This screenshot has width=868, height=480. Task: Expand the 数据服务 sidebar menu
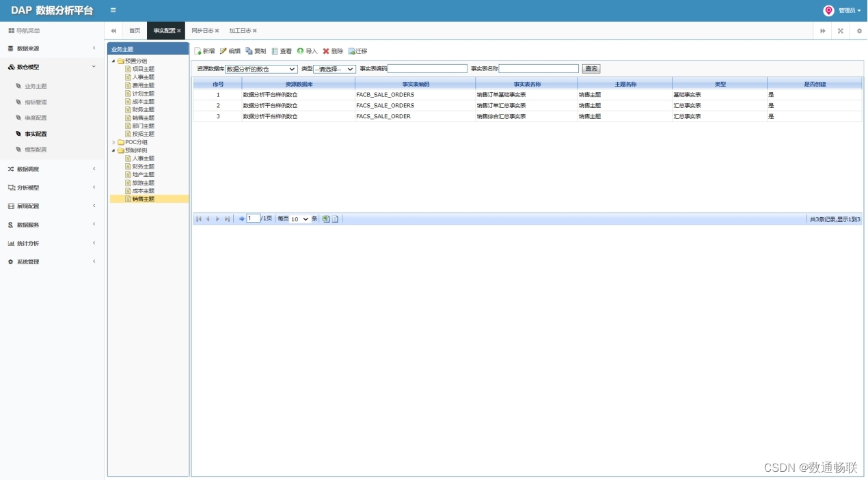(x=52, y=225)
